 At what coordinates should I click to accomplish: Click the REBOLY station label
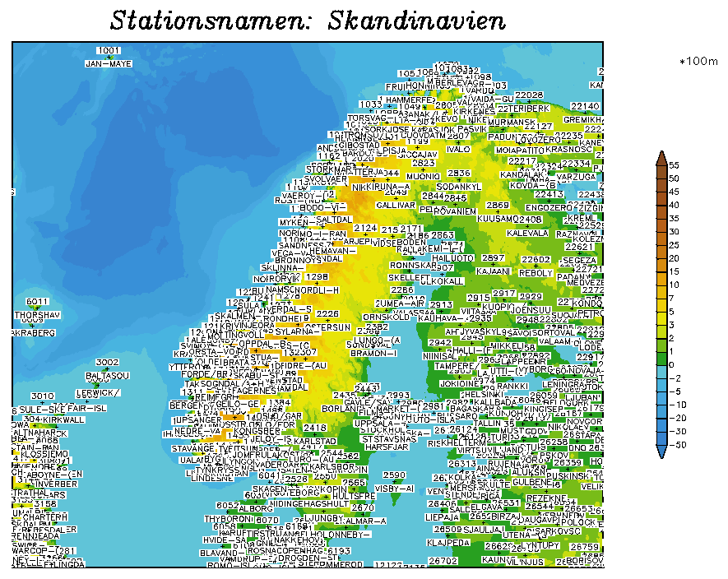point(536,272)
